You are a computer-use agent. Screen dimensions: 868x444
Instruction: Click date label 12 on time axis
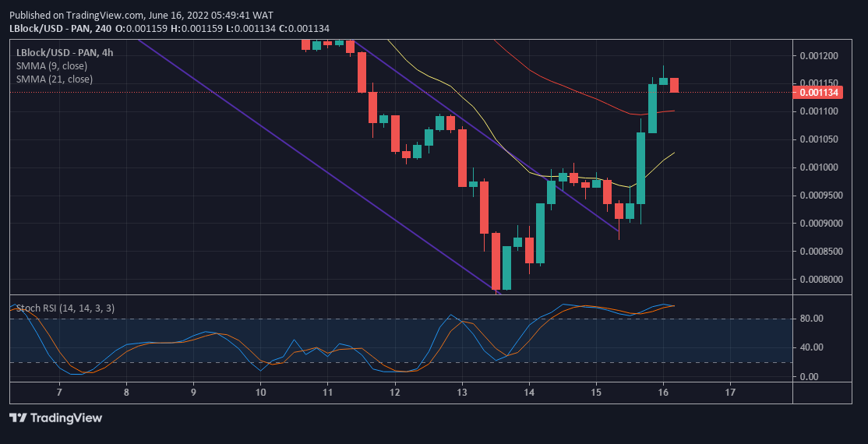pos(395,393)
